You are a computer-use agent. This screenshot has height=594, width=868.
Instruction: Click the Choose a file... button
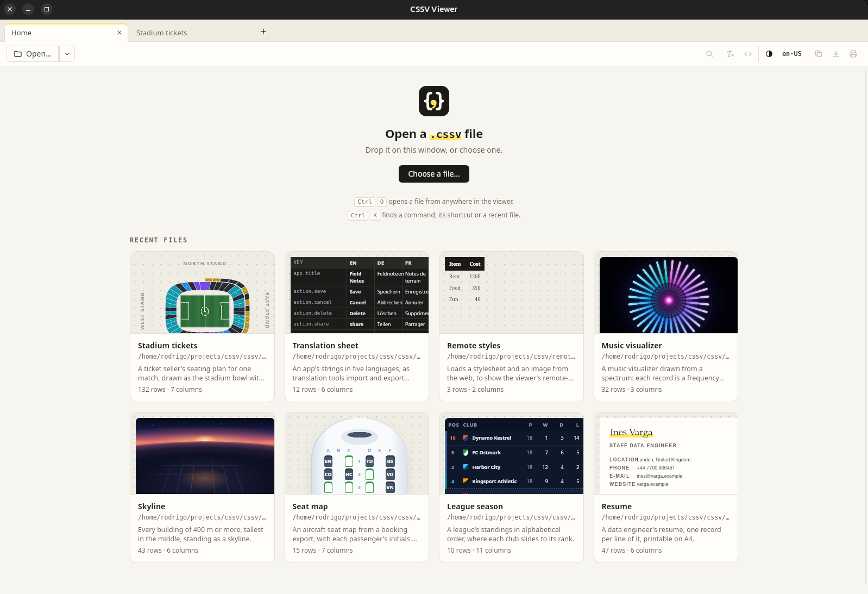434,174
